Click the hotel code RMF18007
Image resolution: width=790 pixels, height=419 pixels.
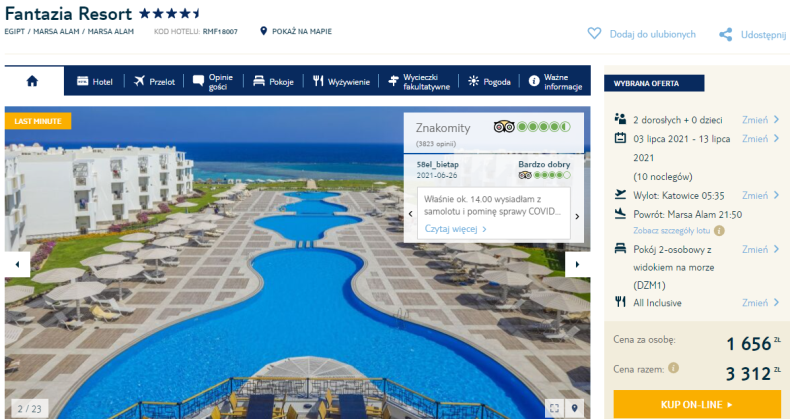coord(220,31)
